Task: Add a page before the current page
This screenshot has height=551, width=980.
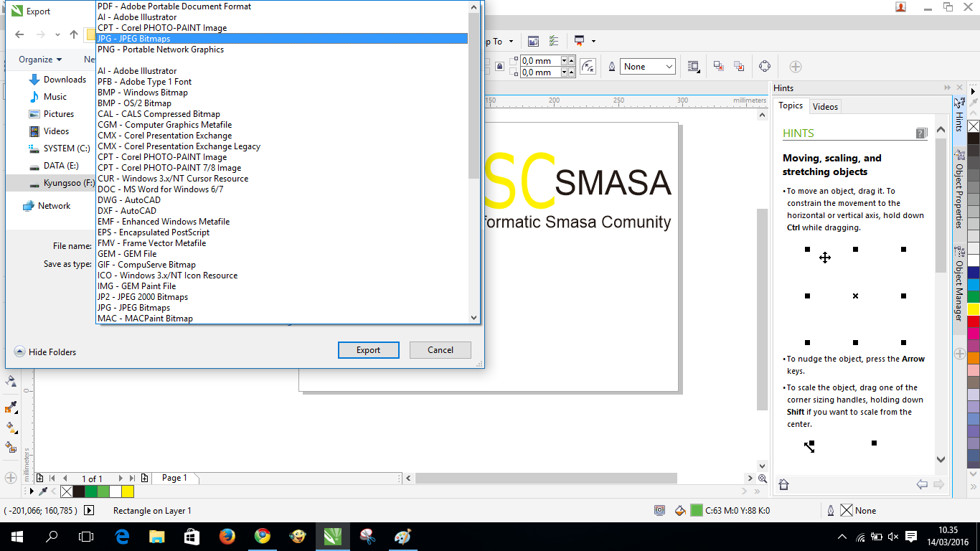Action: (39, 478)
